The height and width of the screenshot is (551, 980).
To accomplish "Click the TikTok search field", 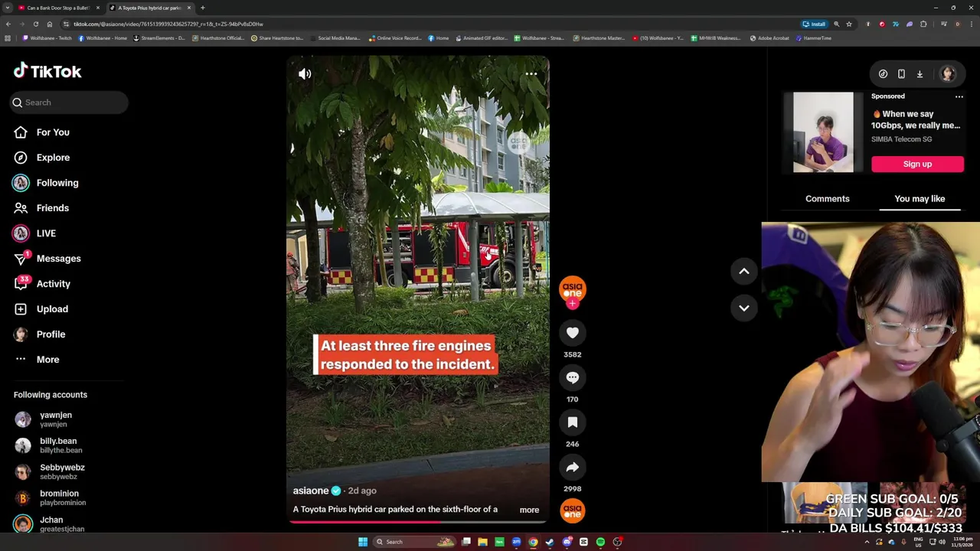I will 69,103.
